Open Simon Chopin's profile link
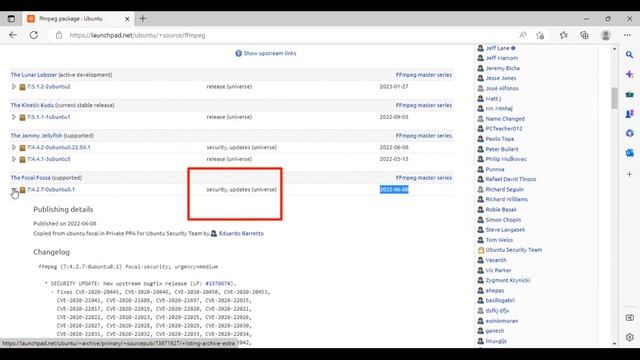Image resolution: width=640 pixels, height=360 pixels. point(503,220)
